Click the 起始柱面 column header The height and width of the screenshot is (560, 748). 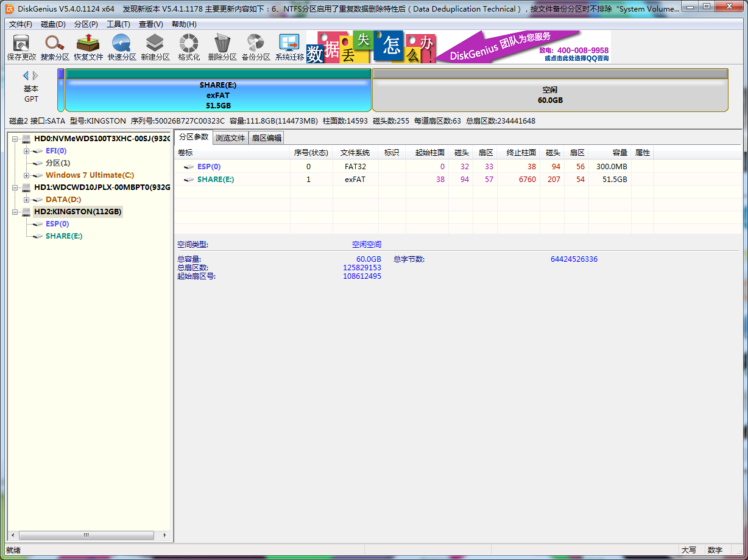(427, 152)
